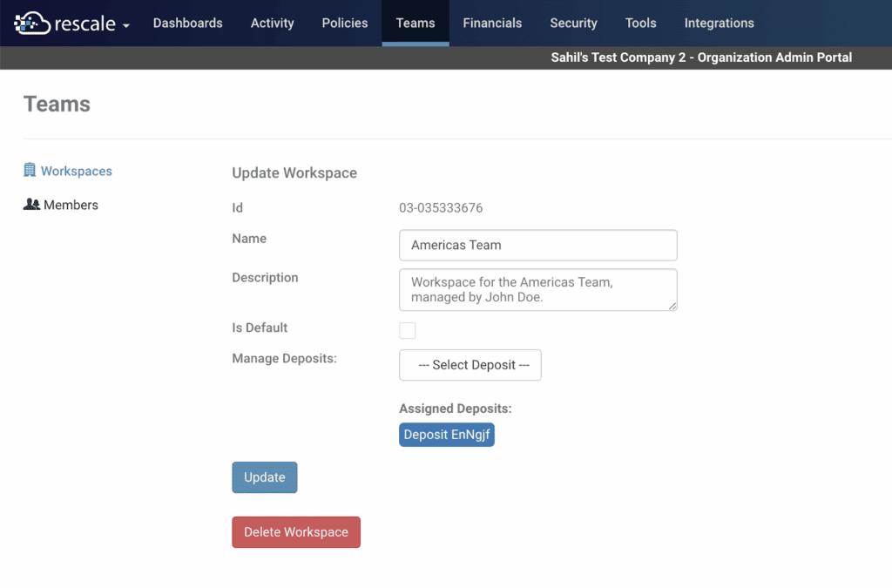892x588 pixels.
Task: Expand the rescale dropdown arrow
Action: (x=126, y=25)
